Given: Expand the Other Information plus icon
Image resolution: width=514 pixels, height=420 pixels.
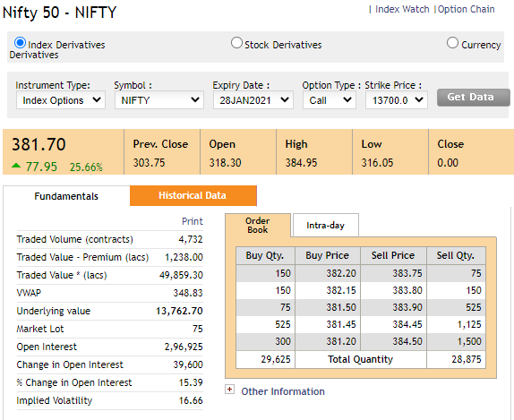Looking at the screenshot, I should (x=230, y=390).
